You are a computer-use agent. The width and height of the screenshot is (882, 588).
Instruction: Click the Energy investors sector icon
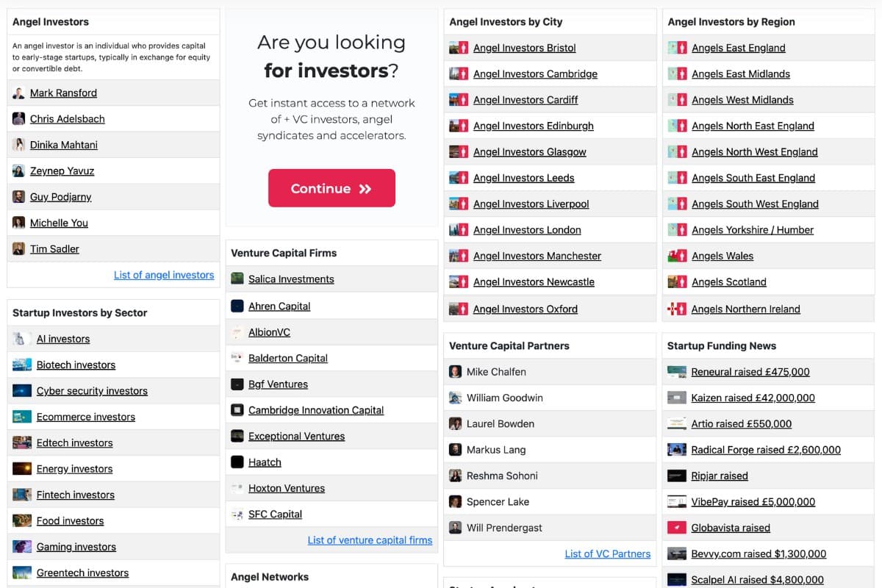22,469
